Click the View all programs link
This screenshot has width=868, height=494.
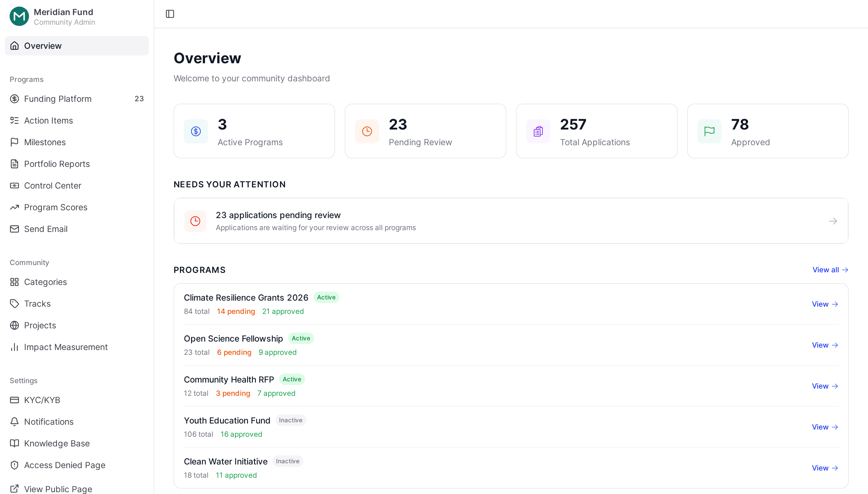tap(830, 270)
